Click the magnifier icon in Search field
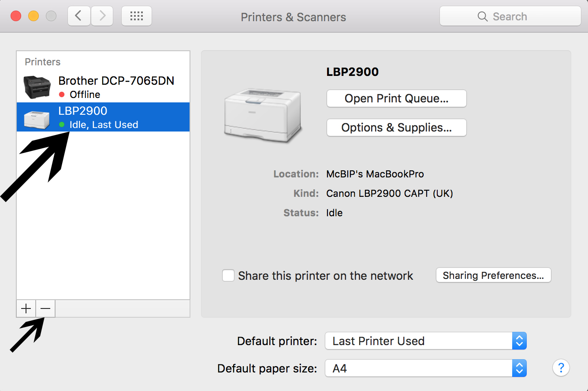The width and height of the screenshot is (588, 391). point(483,17)
